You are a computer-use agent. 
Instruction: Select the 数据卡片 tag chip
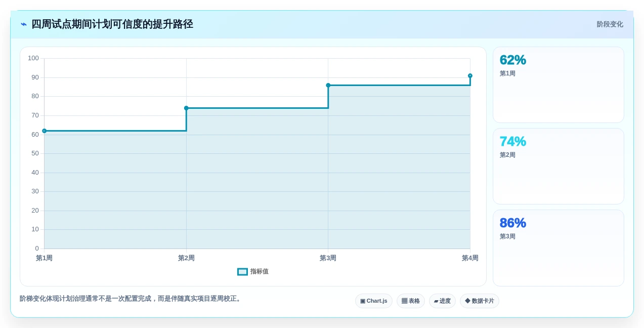(x=480, y=301)
